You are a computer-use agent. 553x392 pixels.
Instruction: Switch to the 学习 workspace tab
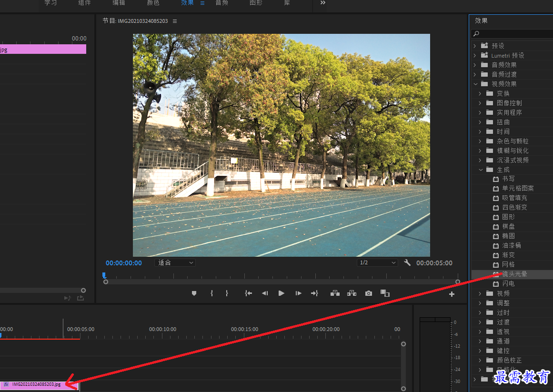[x=50, y=3]
